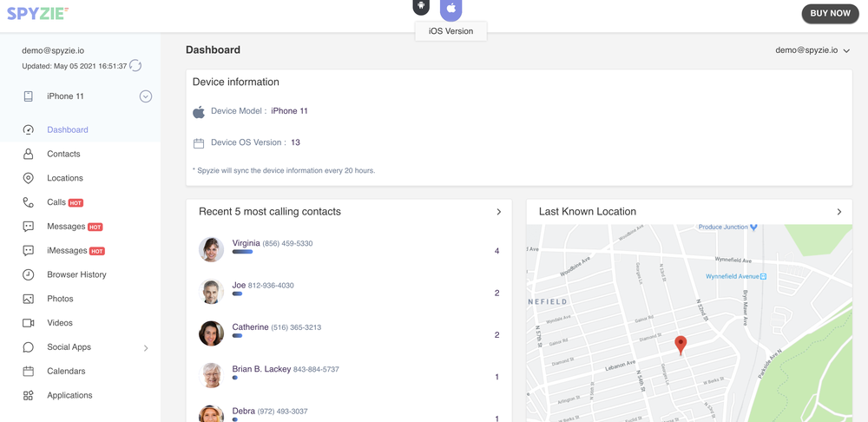Click the HOT badge next to iMessages
The image size is (868, 422).
pyautogui.click(x=97, y=252)
